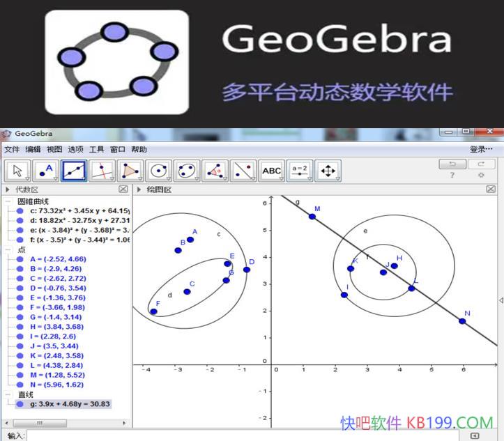Open the 文件 menu

coord(12,149)
